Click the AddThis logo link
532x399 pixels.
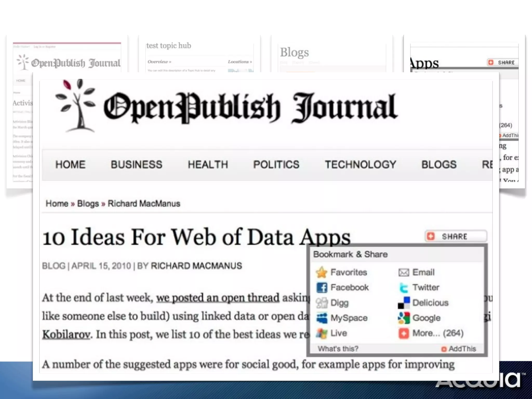459,349
